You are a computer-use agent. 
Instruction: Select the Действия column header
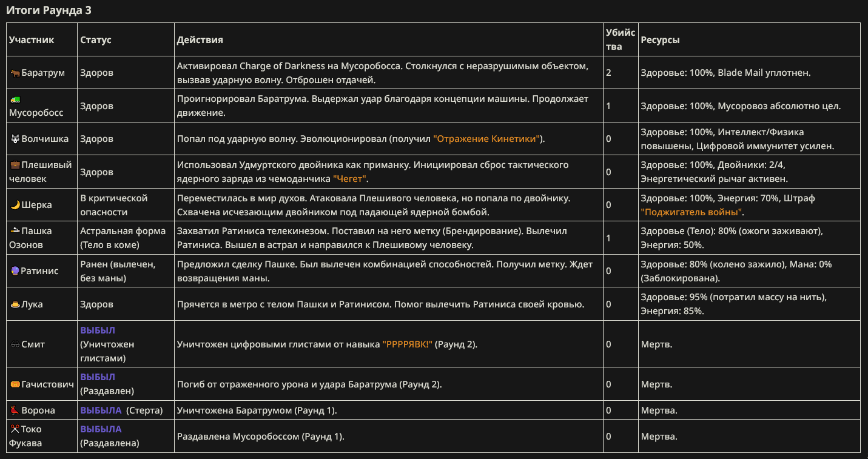click(x=200, y=40)
